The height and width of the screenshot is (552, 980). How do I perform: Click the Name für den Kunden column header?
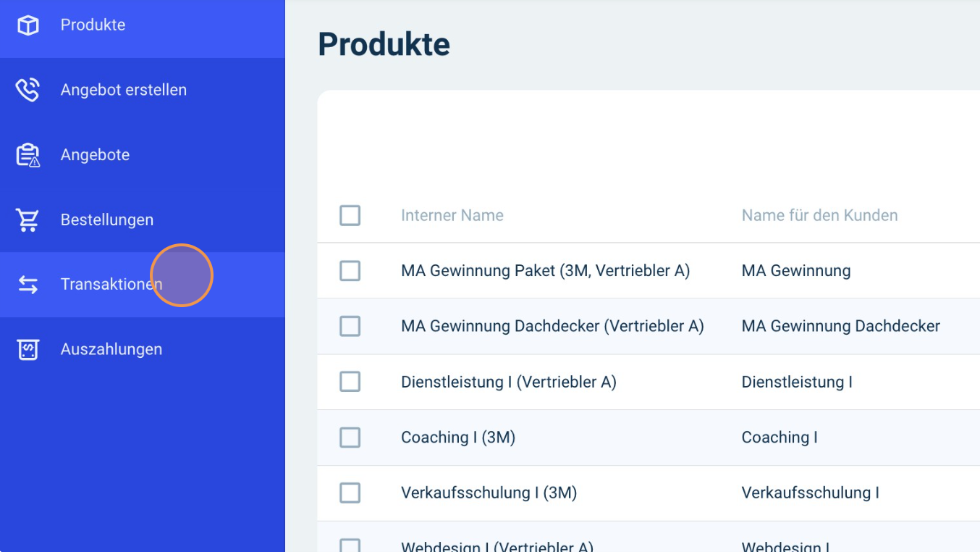(x=819, y=215)
